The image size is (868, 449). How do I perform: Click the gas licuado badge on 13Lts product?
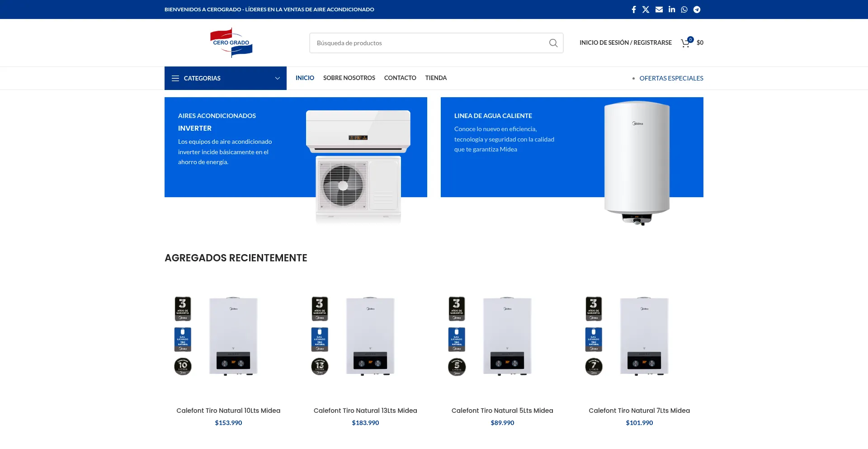tap(320, 340)
